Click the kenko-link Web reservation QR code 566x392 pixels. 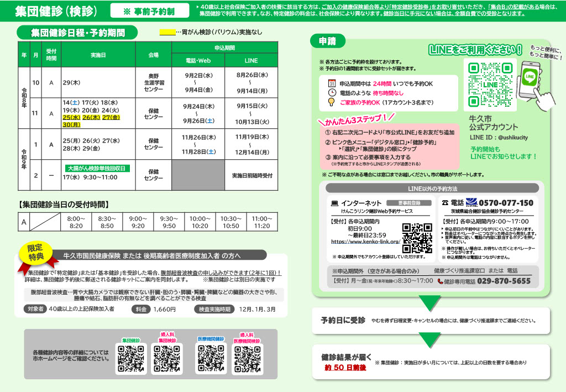coord(417,238)
